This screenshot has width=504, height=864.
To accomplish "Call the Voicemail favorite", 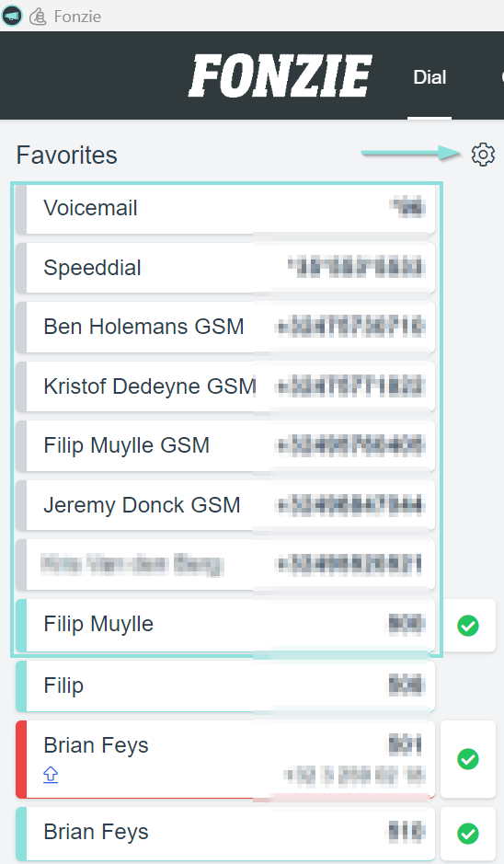I will (225, 209).
